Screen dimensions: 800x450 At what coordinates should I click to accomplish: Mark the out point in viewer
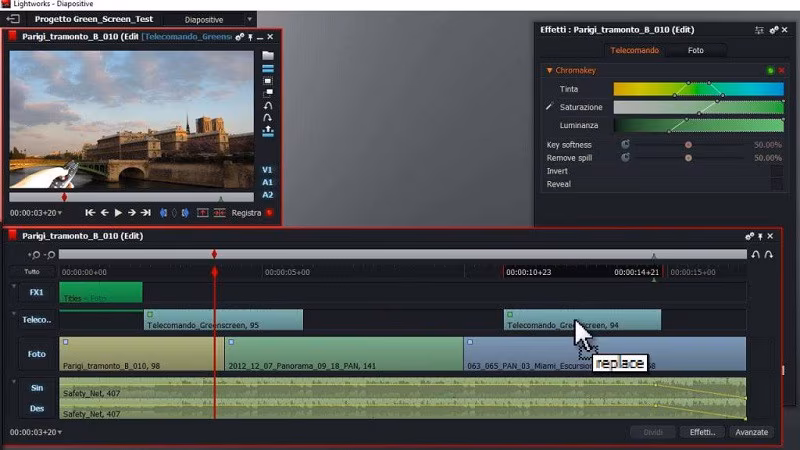185,213
